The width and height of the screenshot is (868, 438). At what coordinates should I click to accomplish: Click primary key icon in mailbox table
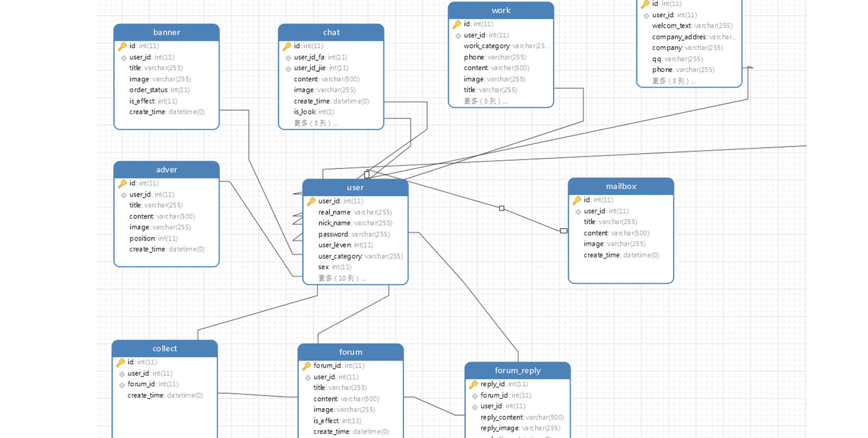577,200
